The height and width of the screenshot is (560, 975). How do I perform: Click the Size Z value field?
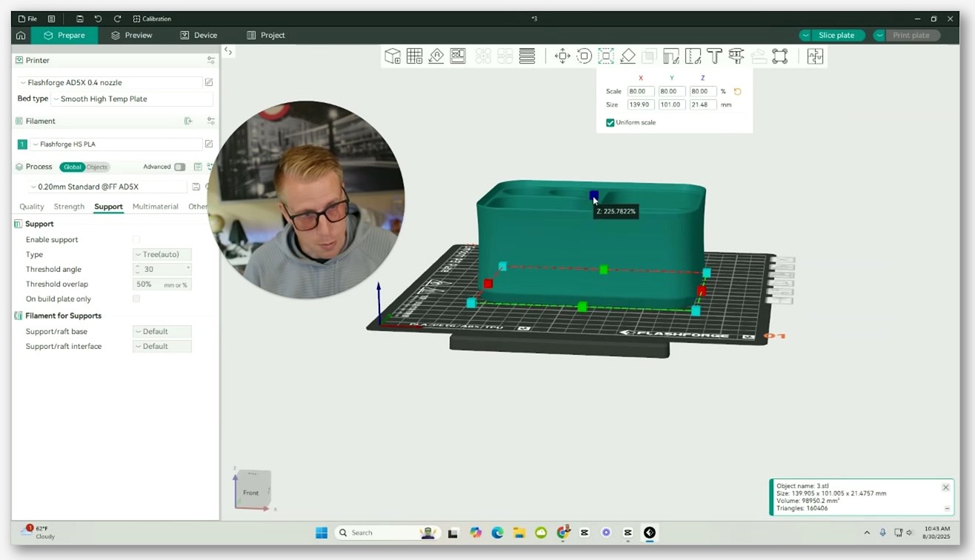click(703, 105)
